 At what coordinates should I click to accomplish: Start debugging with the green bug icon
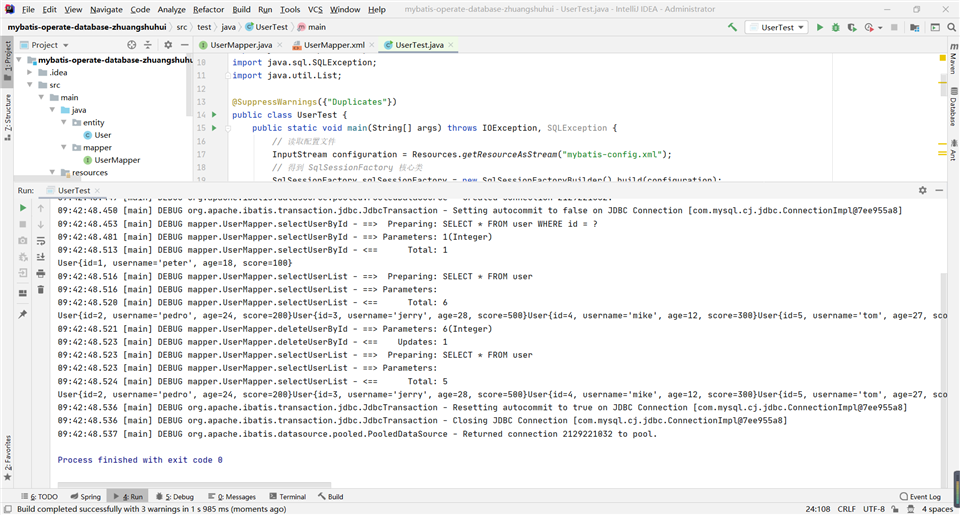coord(836,27)
